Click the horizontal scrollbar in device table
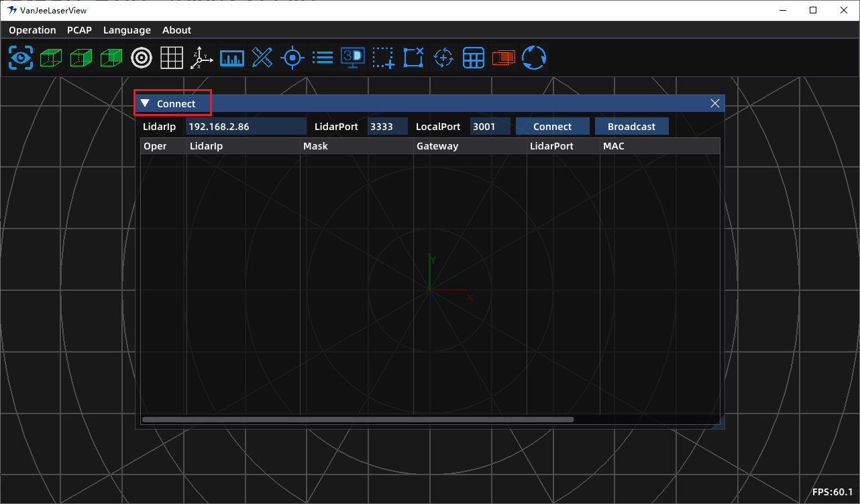This screenshot has height=504, width=860. [x=358, y=420]
